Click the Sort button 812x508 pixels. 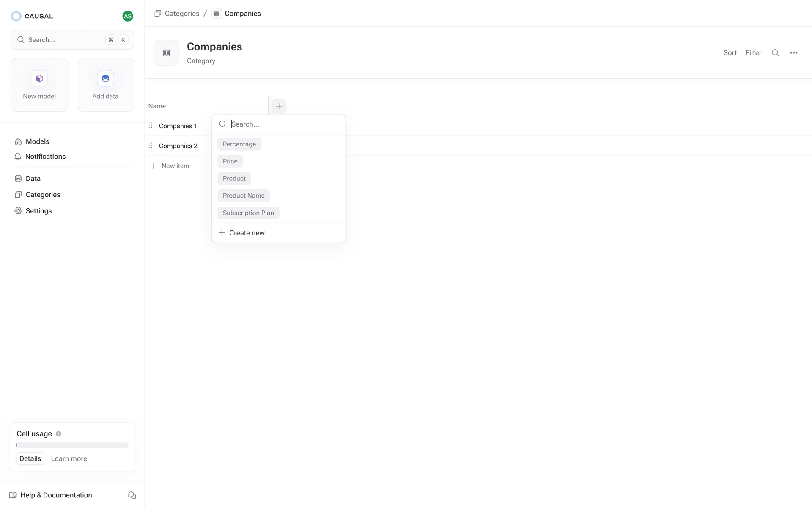[x=730, y=53]
